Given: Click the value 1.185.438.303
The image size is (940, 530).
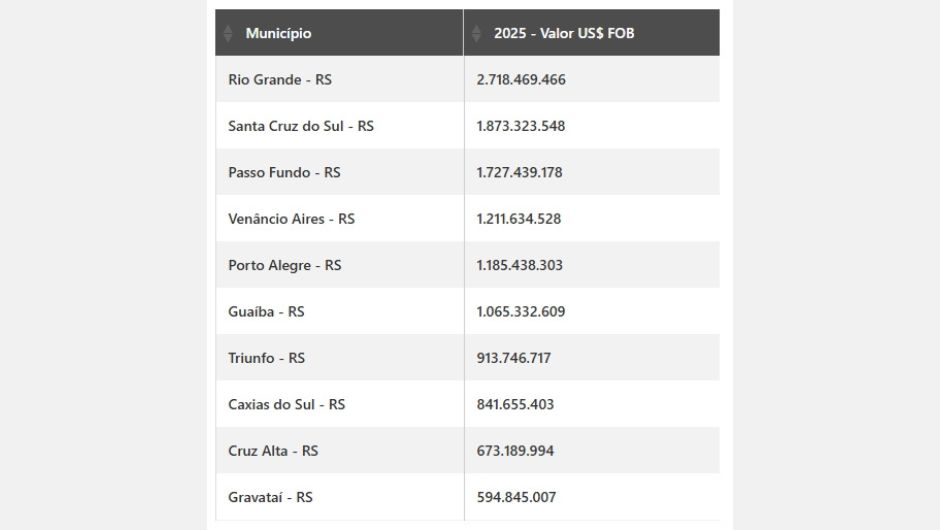Looking at the screenshot, I should 520,265.
